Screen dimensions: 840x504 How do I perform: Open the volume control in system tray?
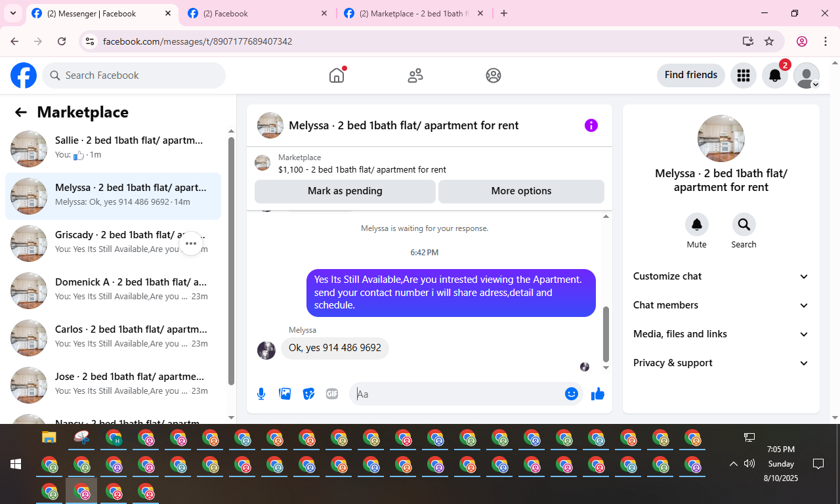(x=749, y=464)
